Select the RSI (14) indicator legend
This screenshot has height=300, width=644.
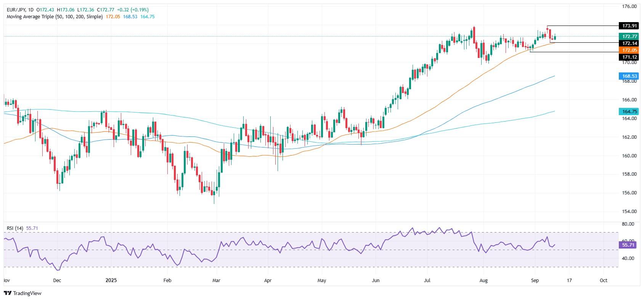pyautogui.click(x=15, y=228)
